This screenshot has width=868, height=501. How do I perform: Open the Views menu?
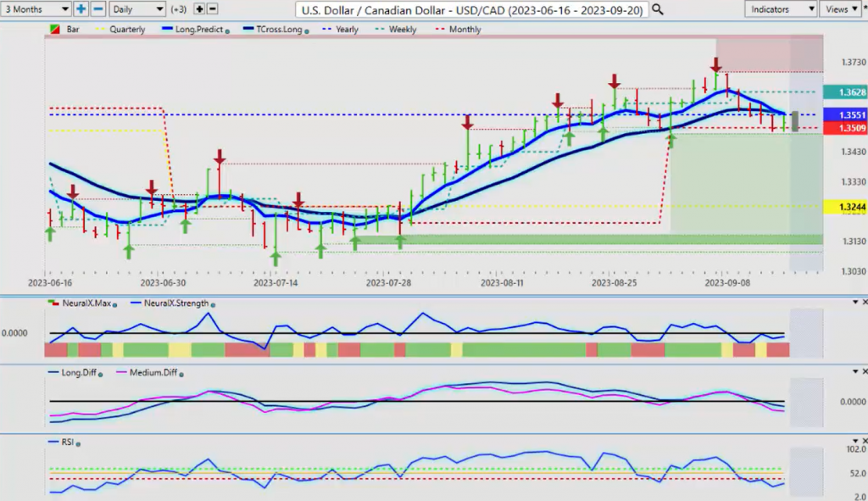[842, 9]
